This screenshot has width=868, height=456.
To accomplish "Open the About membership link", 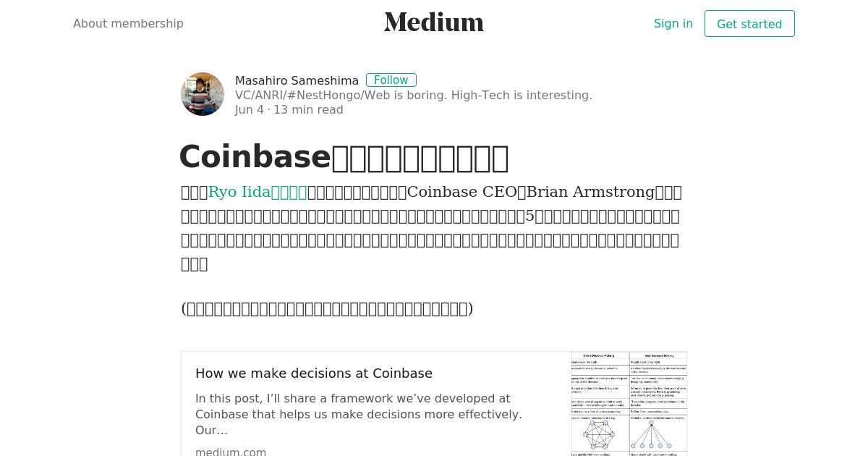I will (128, 23).
